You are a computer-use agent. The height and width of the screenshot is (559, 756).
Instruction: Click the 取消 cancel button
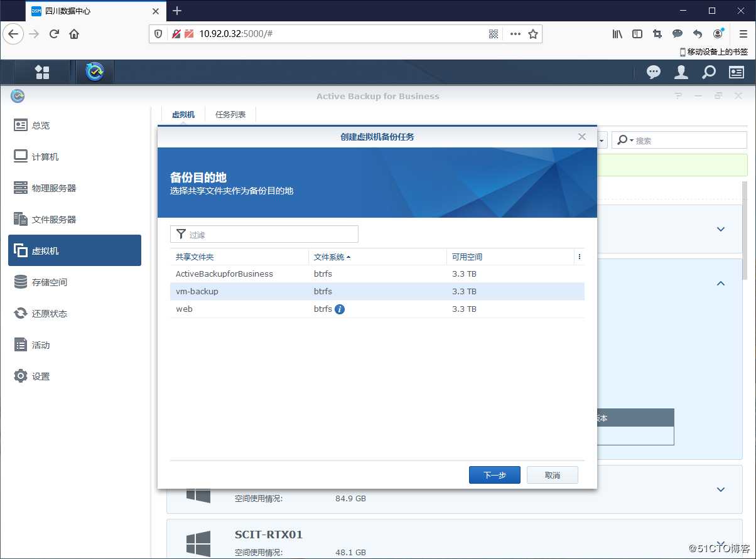[553, 475]
